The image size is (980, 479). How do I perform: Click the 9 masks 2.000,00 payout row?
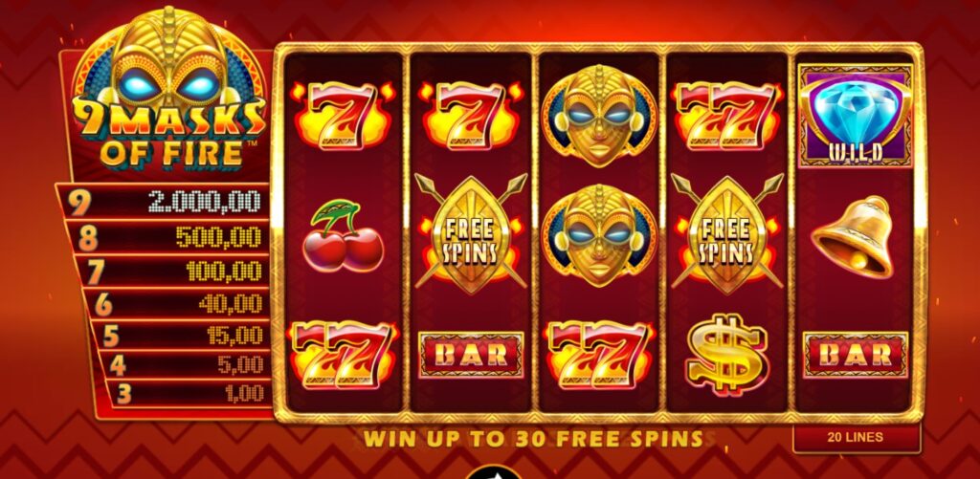pyautogui.click(x=163, y=202)
